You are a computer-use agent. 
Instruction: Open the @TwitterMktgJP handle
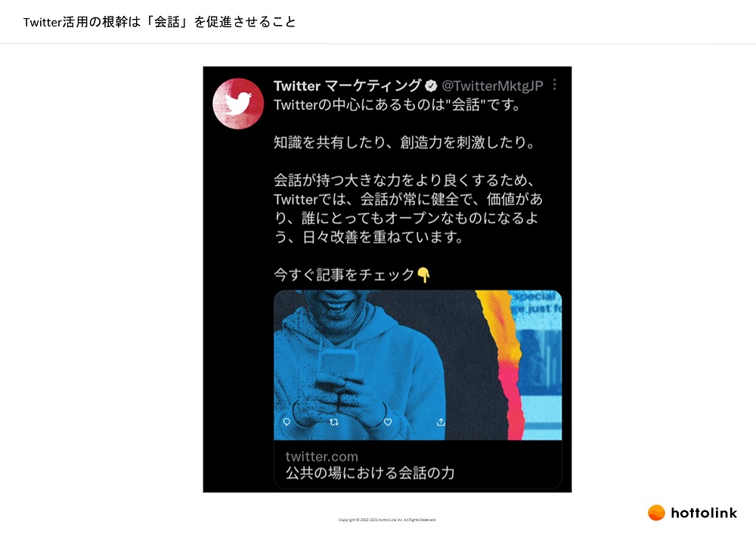click(x=492, y=86)
